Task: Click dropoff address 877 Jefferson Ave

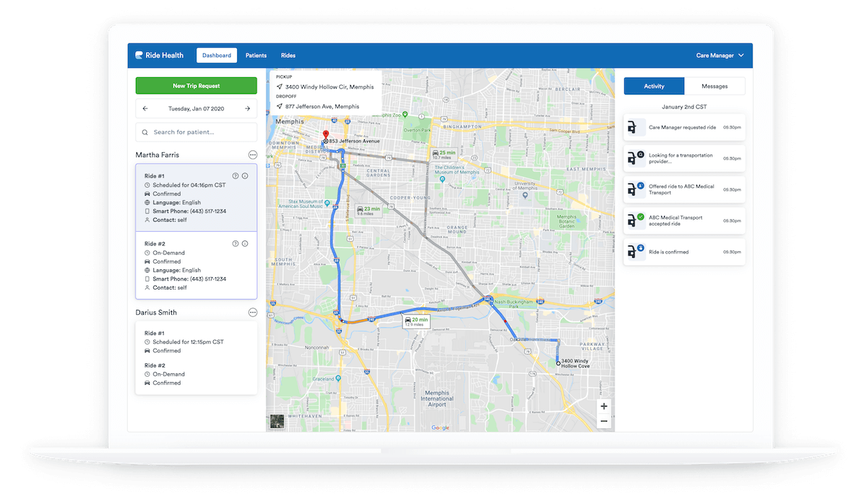Action: click(x=322, y=106)
